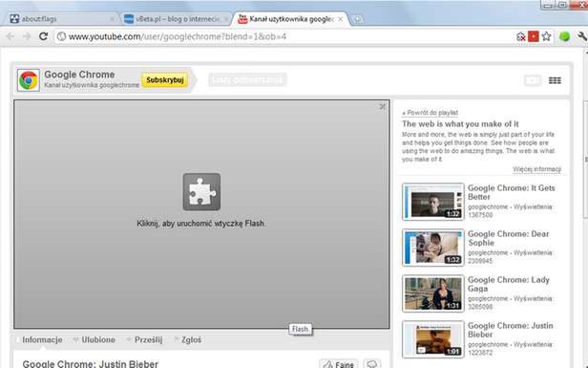
Task: Bookmark this page with the star icon
Action: point(546,36)
